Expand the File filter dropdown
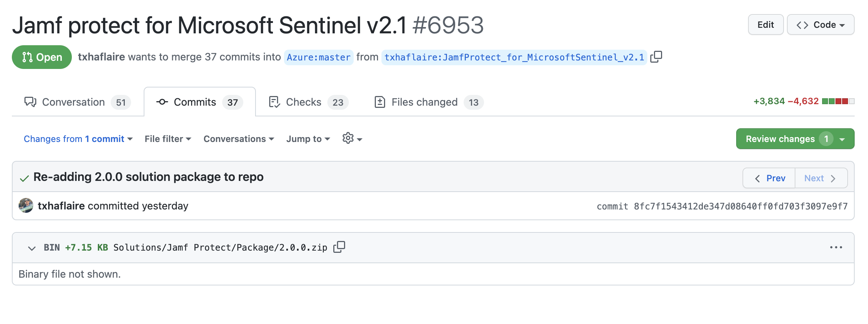 (168, 139)
